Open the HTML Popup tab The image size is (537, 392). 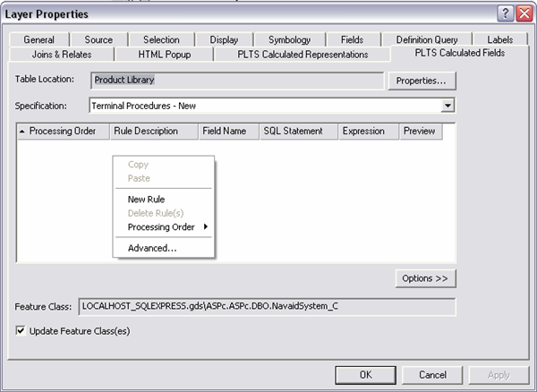tap(164, 54)
